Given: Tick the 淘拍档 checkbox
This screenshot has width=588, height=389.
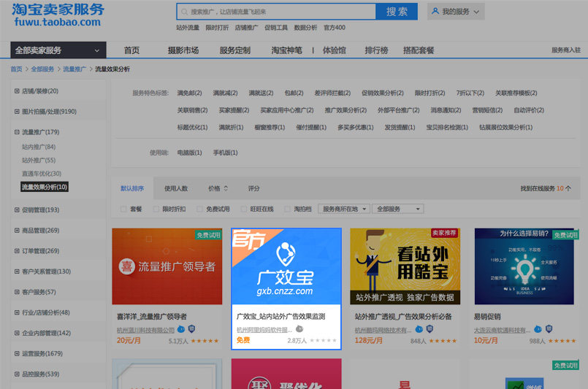Looking at the screenshot, I should point(288,209).
